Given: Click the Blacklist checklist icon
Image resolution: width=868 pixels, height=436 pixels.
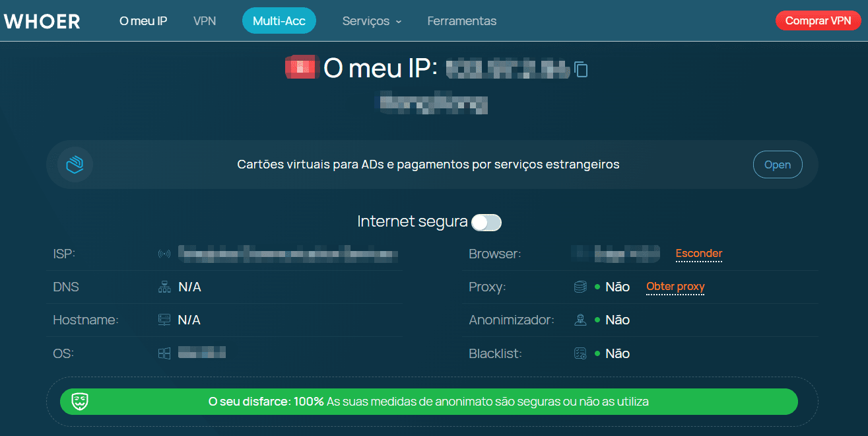Looking at the screenshot, I should point(580,353).
